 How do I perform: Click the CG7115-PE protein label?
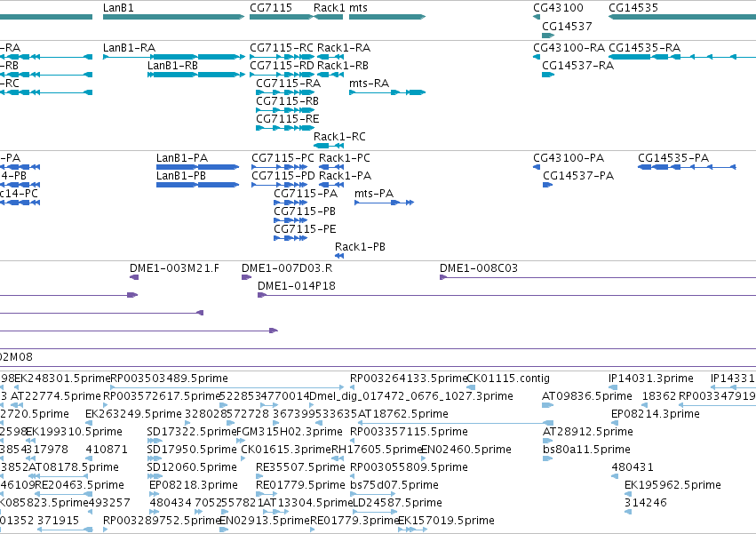click(305, 229)
